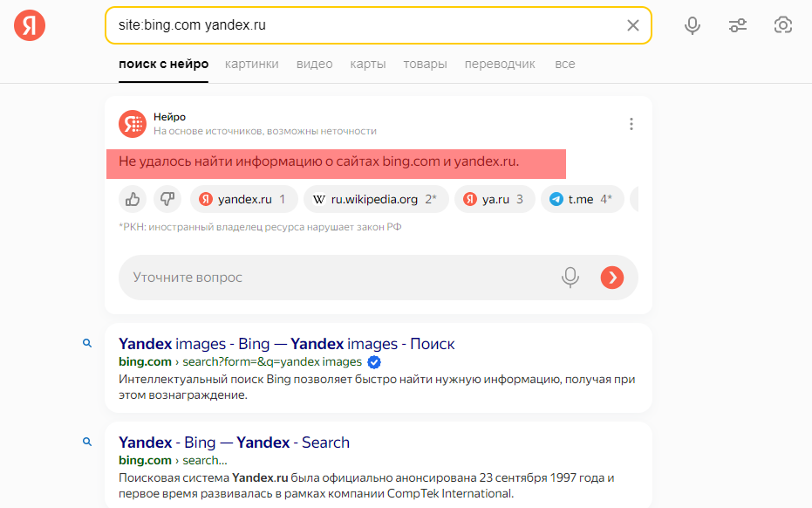
Task: Open source chip t.me 4
Action: pos(582,199)
